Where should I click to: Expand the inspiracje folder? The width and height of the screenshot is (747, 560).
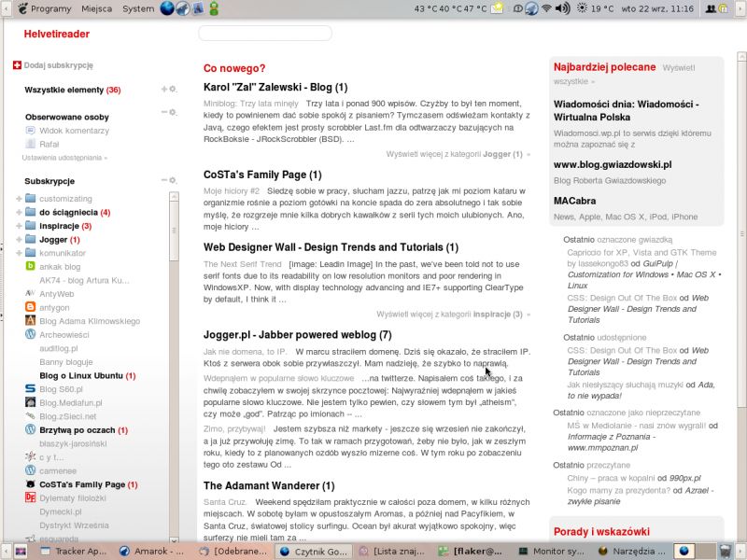(19, 226)
